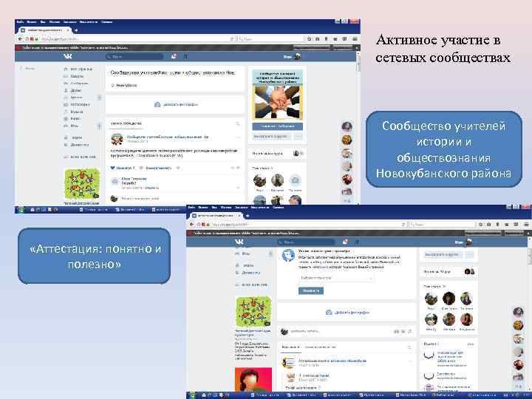This screenshot has width=532, height=399.
Task: Open a new tab in the upper browser window
Action: [x=76, y=30]
